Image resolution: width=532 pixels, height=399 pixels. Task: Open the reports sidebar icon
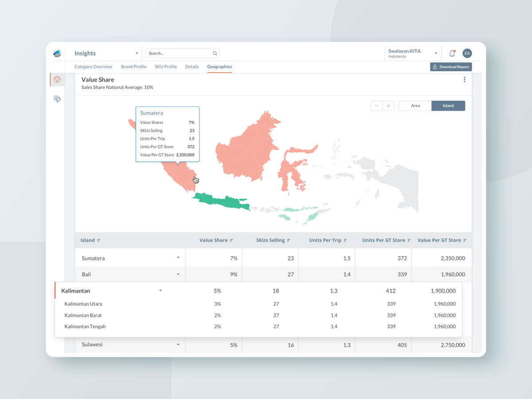[x=57, y=99]
